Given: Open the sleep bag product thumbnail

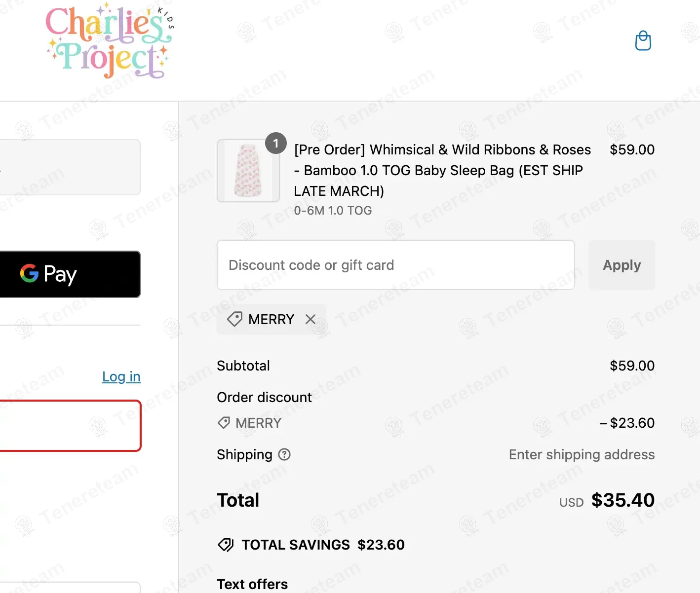Looking at the screenshot, I should click(248, 171).
